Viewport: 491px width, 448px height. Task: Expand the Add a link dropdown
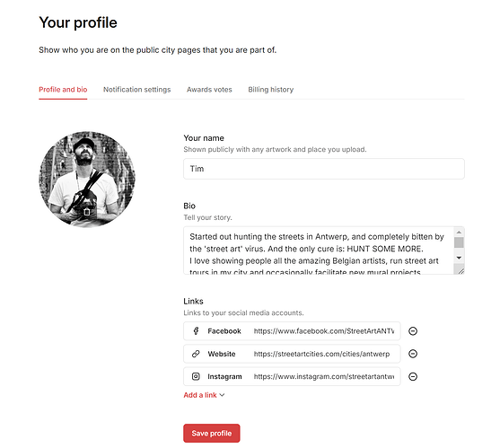[204, 395]
